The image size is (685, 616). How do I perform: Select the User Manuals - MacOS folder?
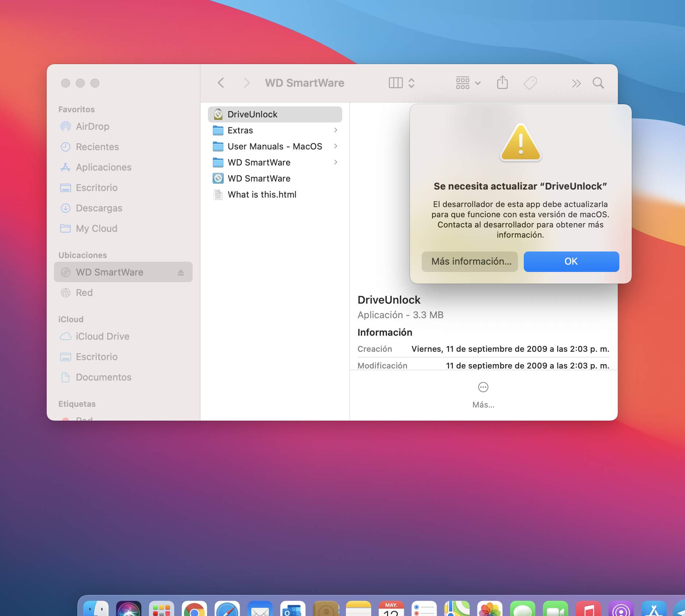[x=275, y=147]
